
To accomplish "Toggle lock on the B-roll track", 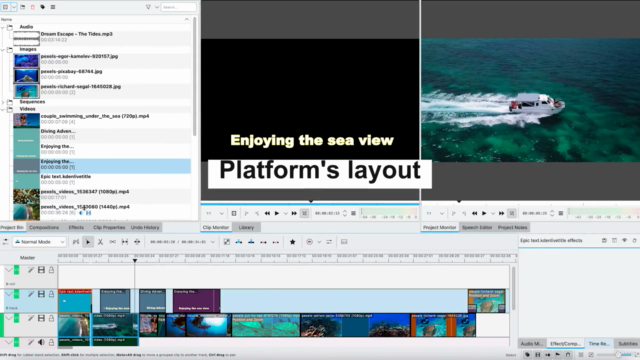I will tap(51, 270).
